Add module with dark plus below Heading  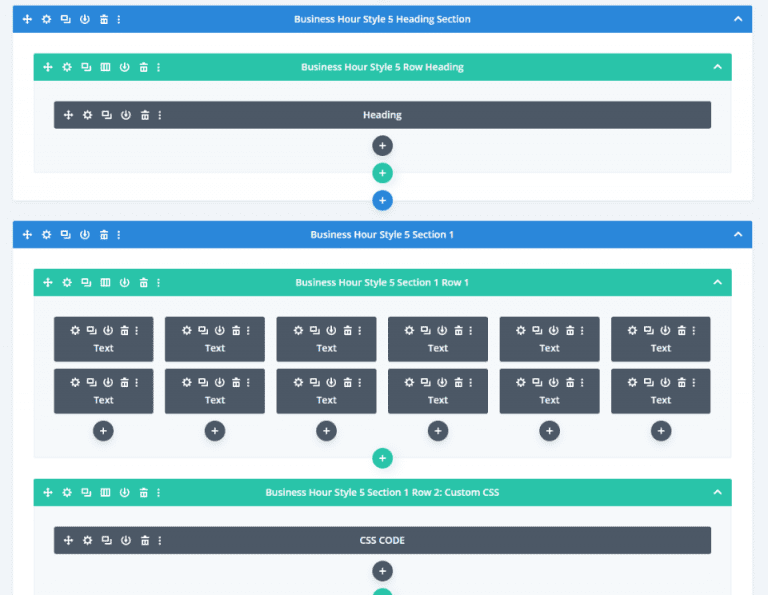click(382, 146)
